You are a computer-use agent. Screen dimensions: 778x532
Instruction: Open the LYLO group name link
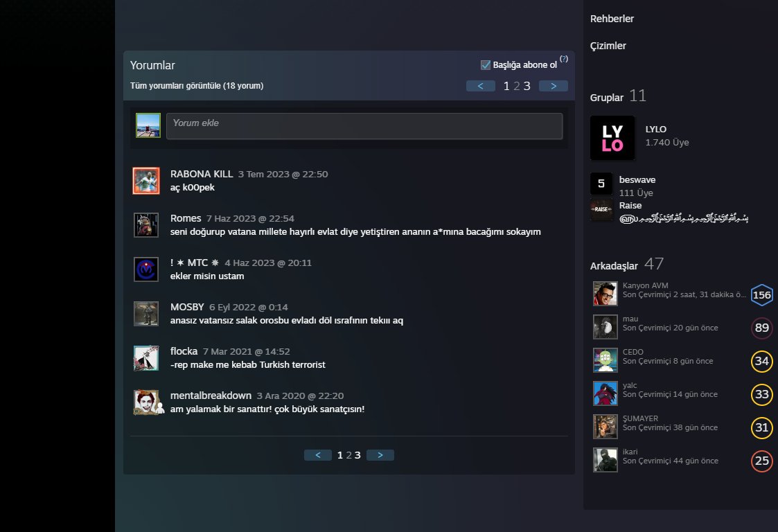click(655, 129)
